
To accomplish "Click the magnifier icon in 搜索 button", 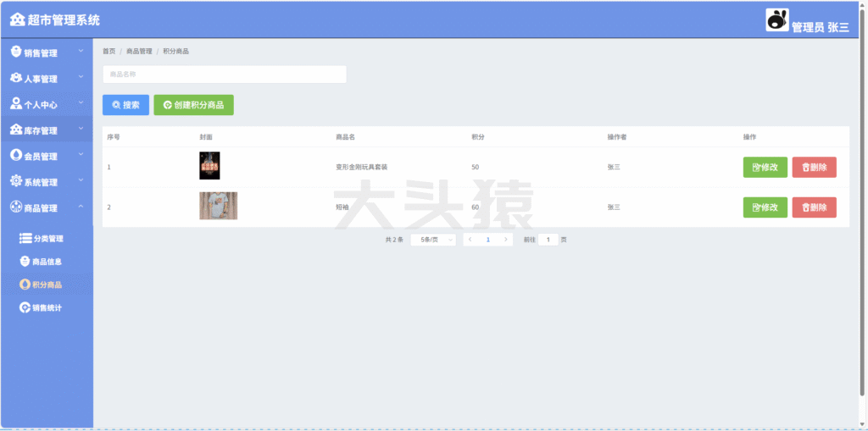I will point(116,105).
